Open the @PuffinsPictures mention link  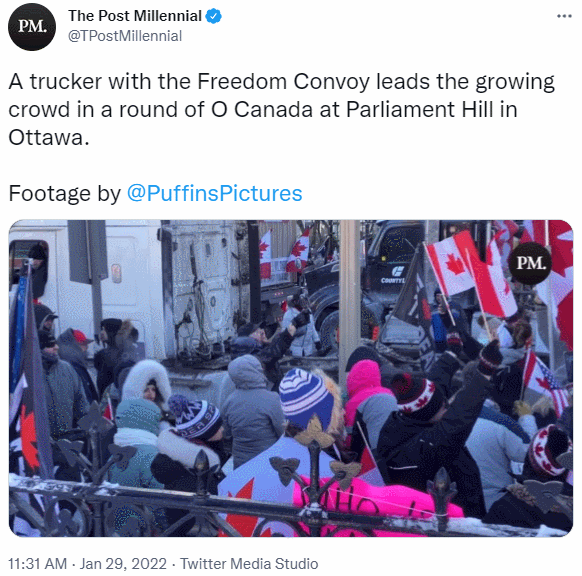pyautogui.click(x=215, y=193)
